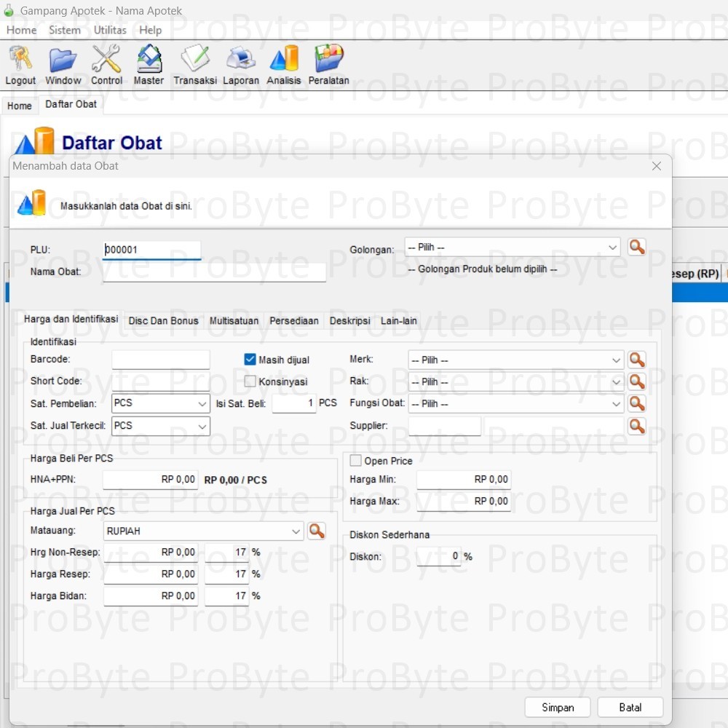Open the Transaksi toolbar icon
Screen dimensions: 728x728
[x=195, y=59]
